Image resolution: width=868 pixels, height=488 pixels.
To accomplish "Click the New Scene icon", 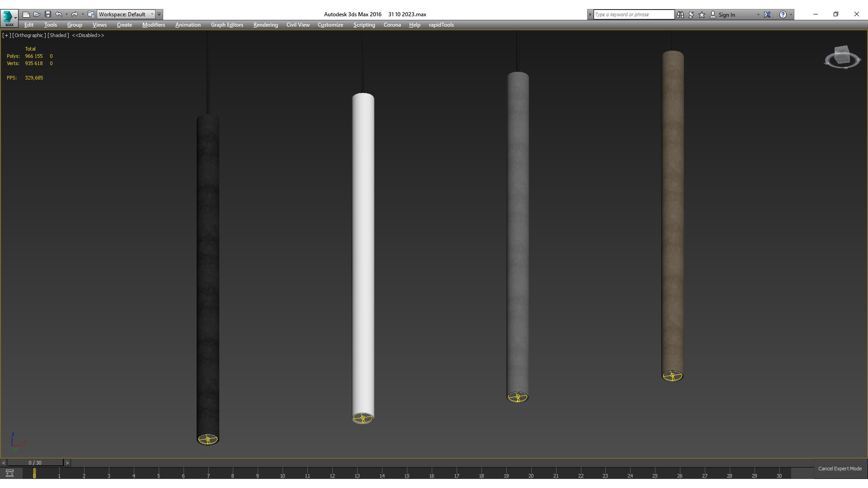I will (x=26, y=14).
